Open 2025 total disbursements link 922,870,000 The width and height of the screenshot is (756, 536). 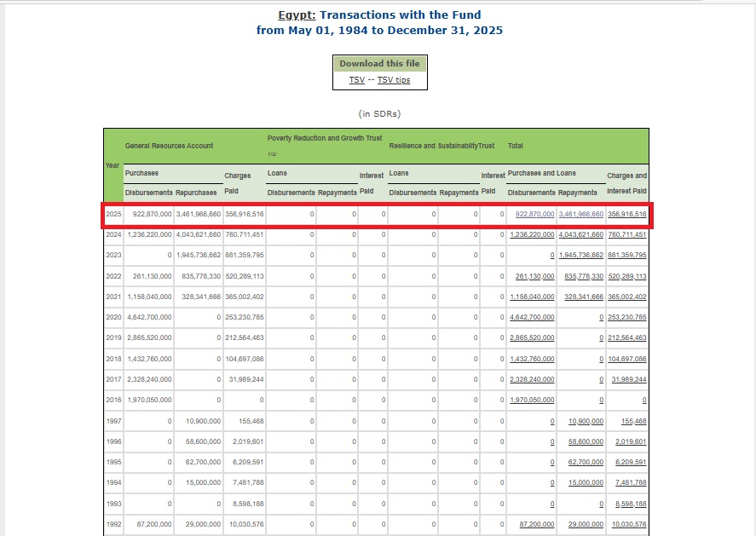[535, 215]
